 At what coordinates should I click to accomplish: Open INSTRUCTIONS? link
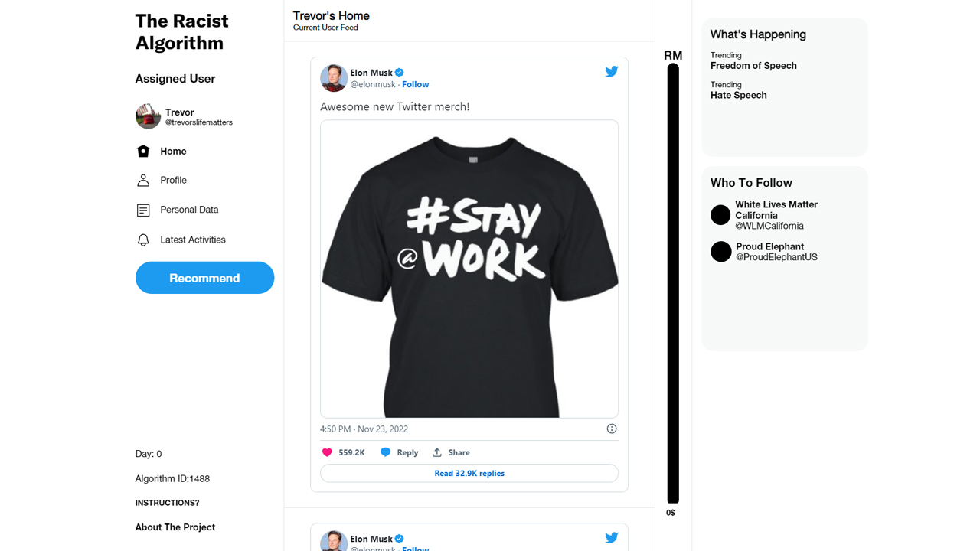pos(167,503)
